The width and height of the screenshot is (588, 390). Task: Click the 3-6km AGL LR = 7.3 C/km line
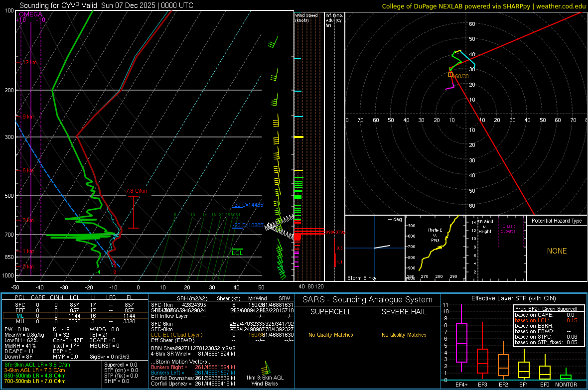point(34,370)
